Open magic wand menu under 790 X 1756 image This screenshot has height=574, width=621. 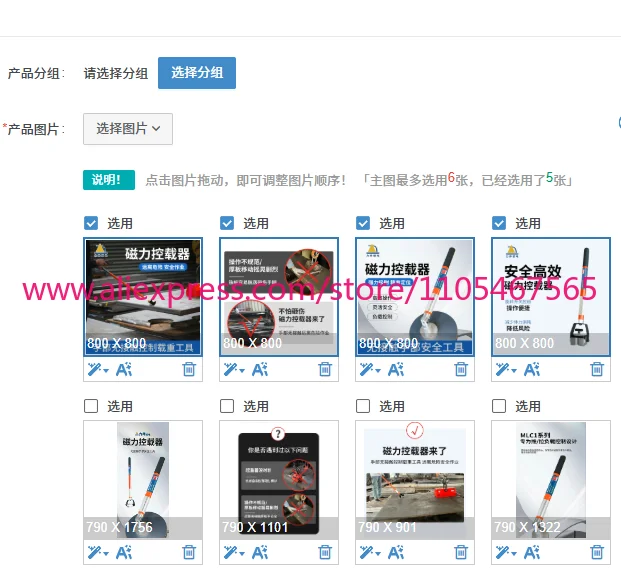98,552
